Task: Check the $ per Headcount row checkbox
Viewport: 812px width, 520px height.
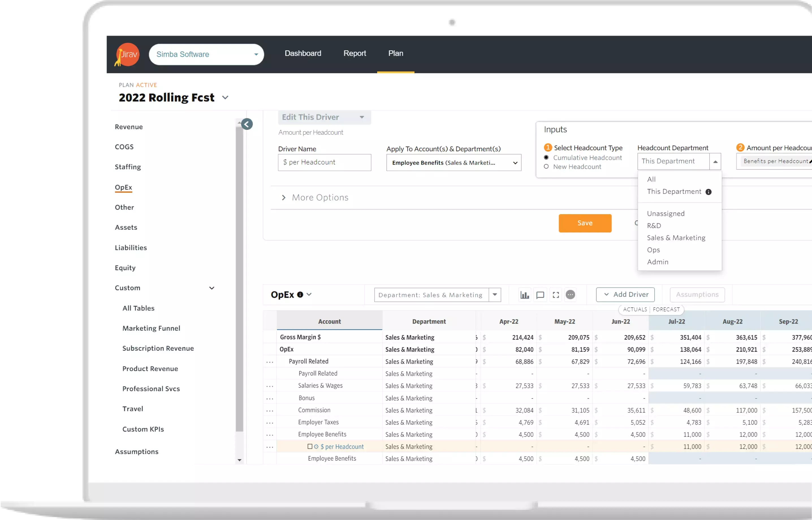Action: coord(310,446)
